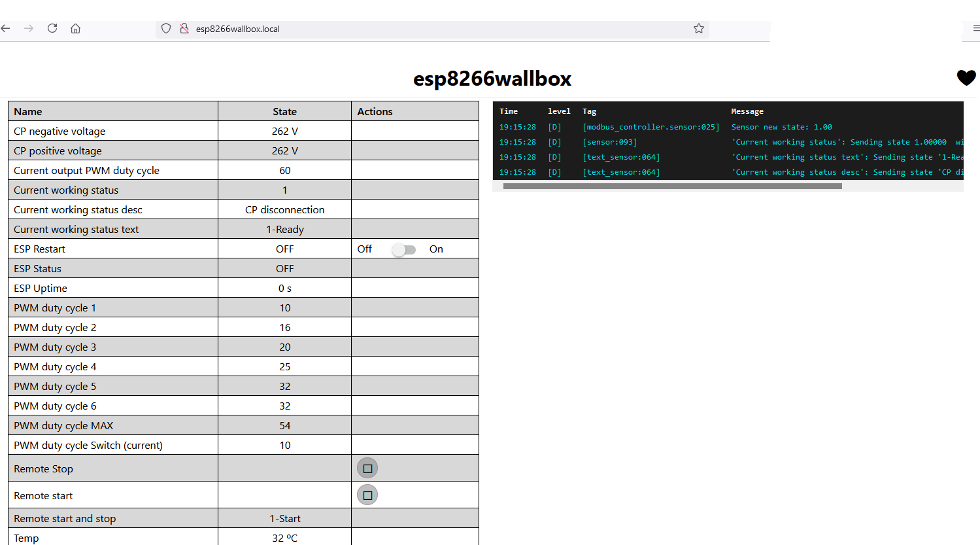
Task: Reload the page
Action: (x=52, y=28)
